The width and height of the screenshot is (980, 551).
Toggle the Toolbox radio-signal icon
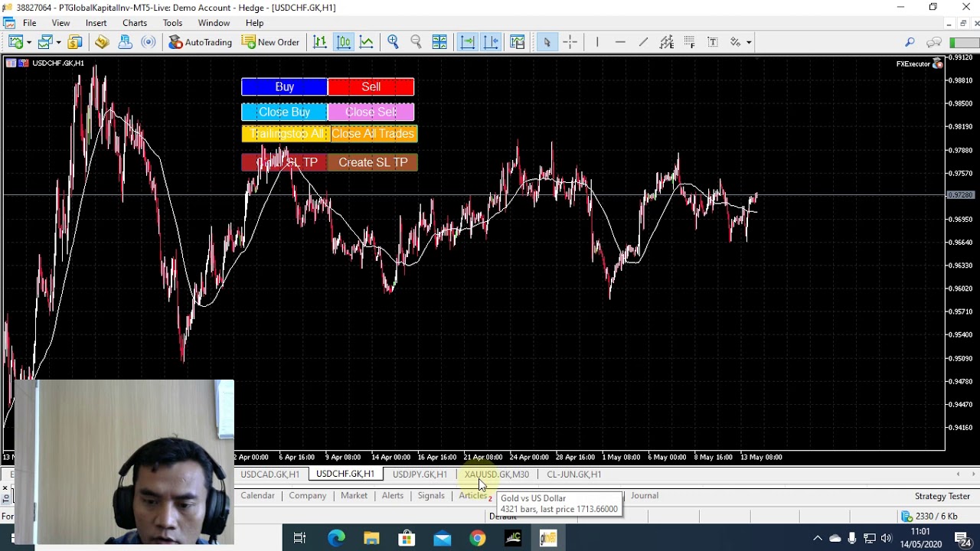click(x=149, y=42)
